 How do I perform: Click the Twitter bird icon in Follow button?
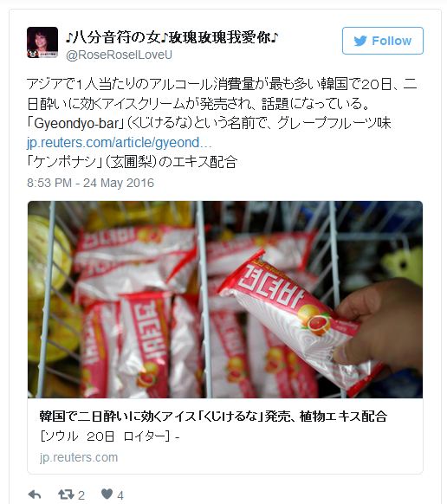(x=360, y=41)
